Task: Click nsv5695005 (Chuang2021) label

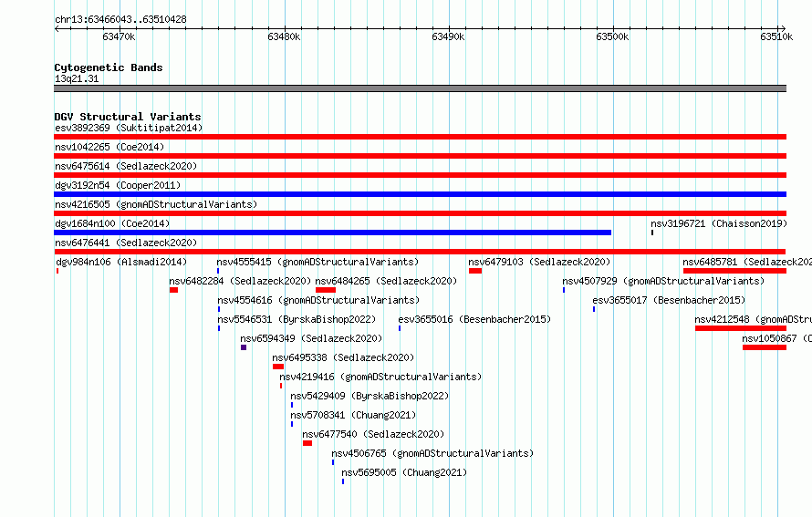Action: coord(404,472)
